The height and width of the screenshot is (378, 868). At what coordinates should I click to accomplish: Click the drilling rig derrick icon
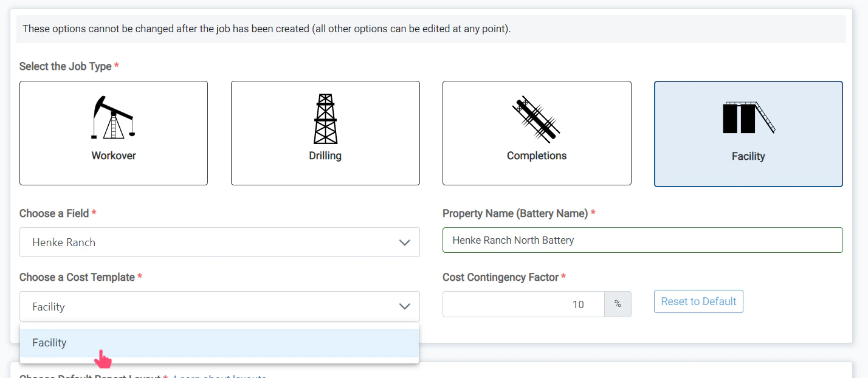(x=325, y=119)
